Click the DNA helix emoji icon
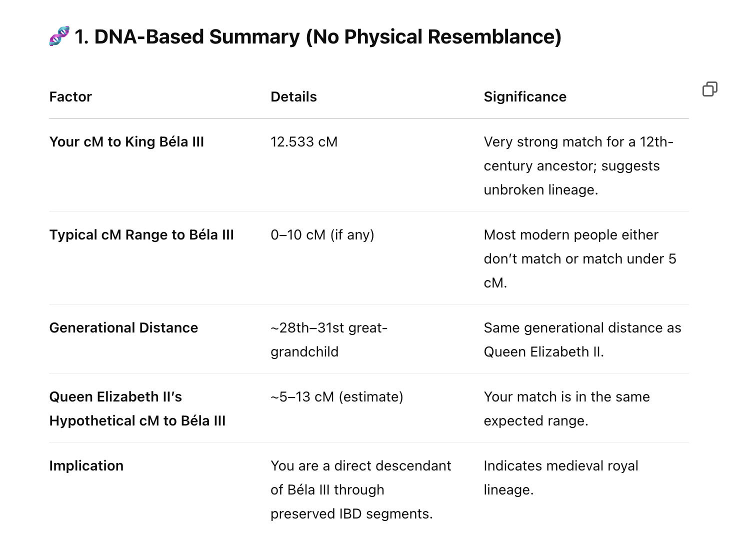756x556 pixels. coord(59,36)
